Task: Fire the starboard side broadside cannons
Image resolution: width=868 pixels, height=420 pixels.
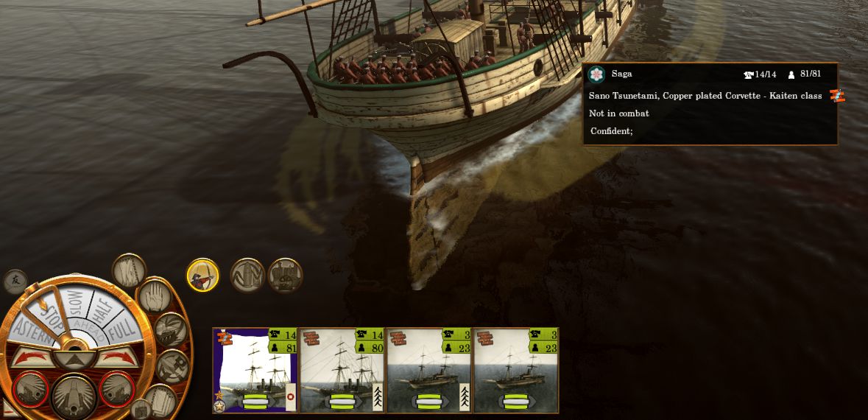Action: coord(117,389)
